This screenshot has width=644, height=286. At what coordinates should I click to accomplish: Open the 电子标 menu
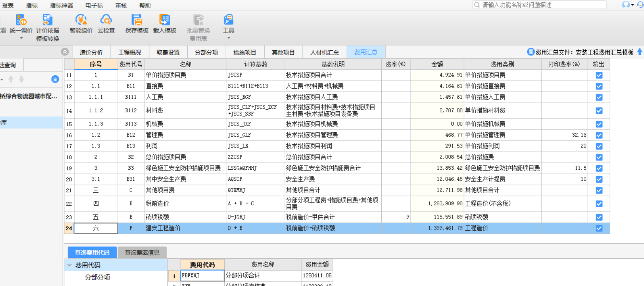tap(94, 5)
